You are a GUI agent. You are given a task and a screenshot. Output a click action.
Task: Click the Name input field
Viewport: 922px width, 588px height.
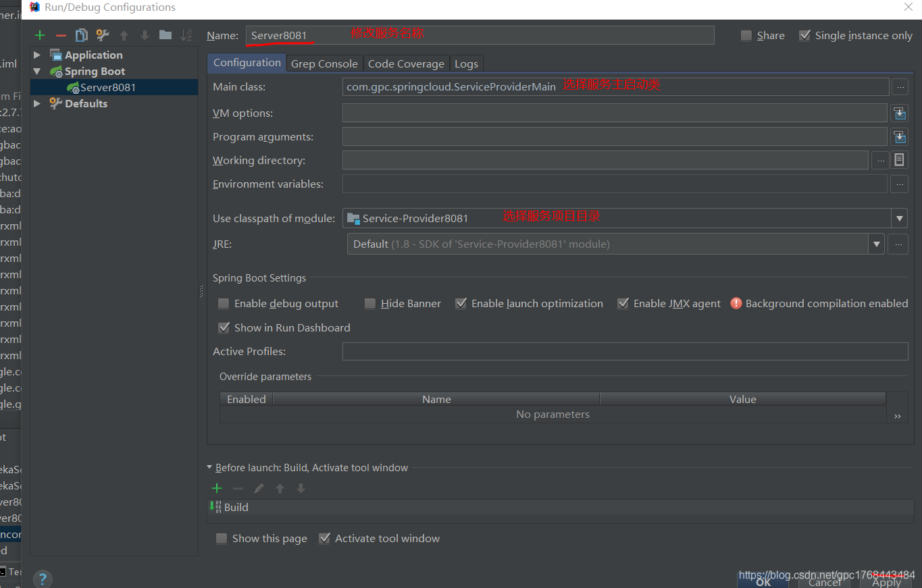point(480,35)
